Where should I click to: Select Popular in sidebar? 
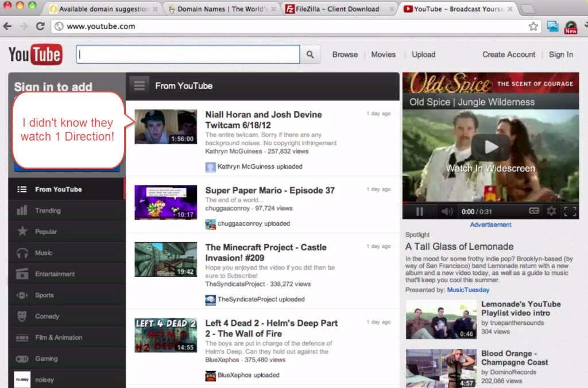[67, 232]
